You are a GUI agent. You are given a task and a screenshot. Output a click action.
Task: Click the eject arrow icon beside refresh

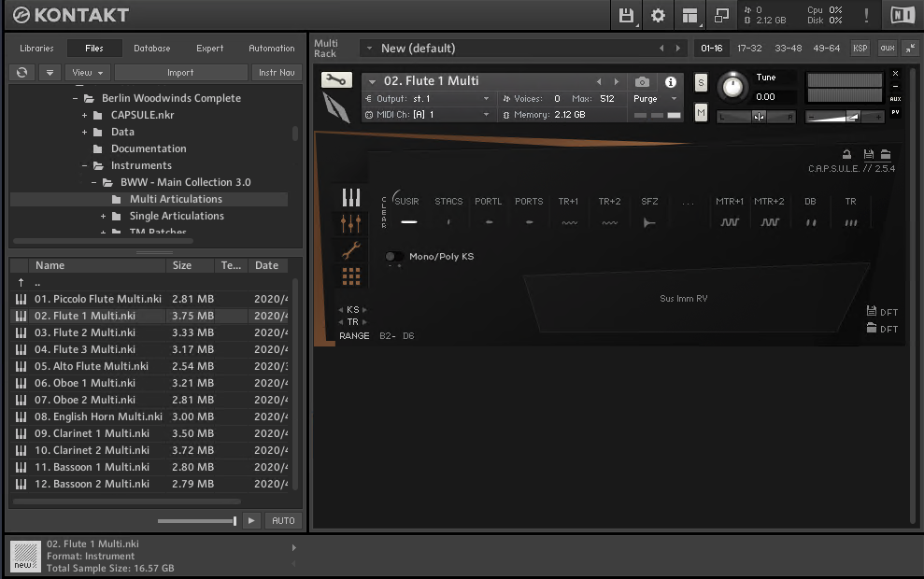click(50, 73)
